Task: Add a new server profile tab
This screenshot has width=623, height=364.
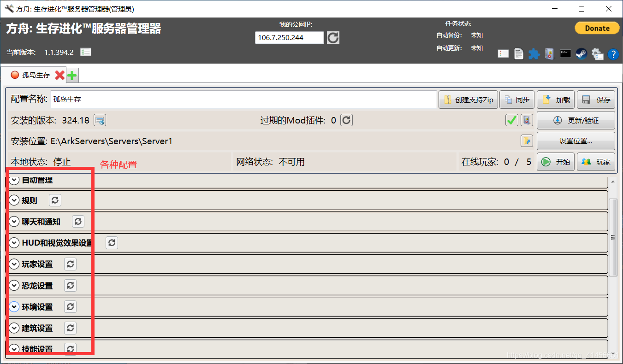Action: coord(72,76)
